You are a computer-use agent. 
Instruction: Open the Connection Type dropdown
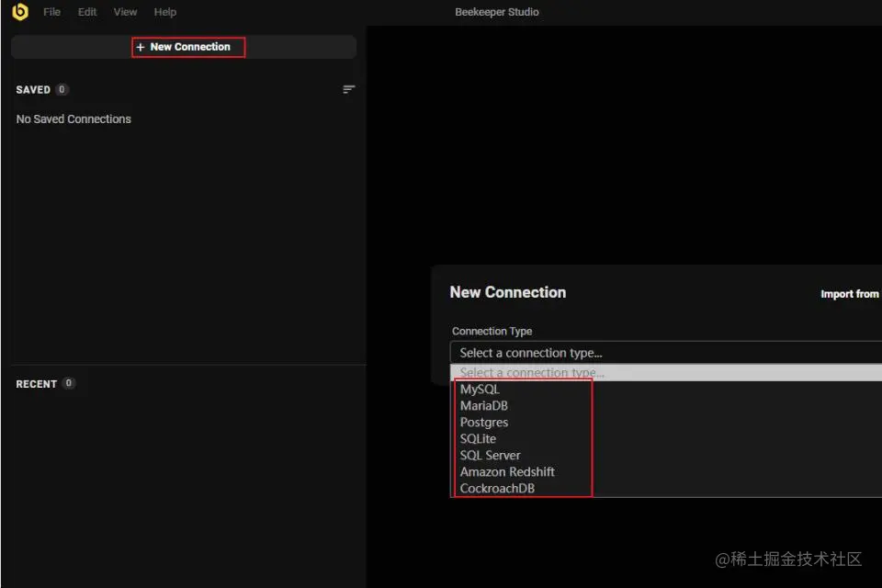(666, 353)
